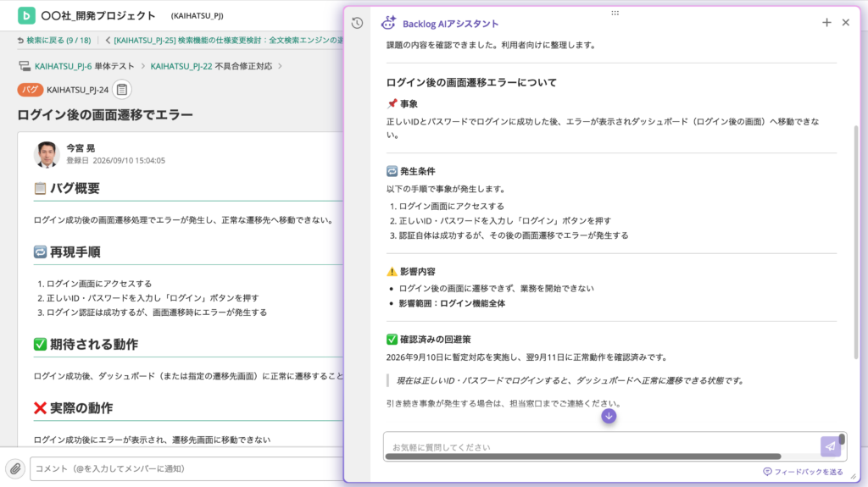Click the registration date 2026/09/10 15:04:05

129,160
